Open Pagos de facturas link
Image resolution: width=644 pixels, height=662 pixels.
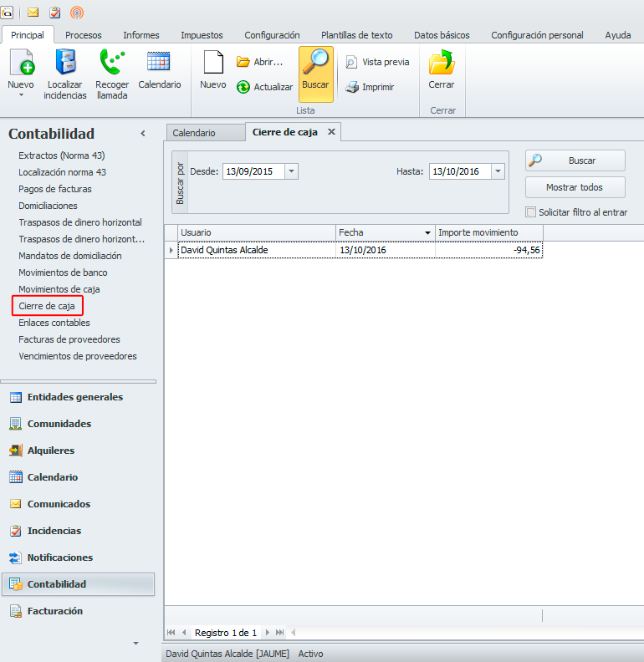(x=55, y=189)
